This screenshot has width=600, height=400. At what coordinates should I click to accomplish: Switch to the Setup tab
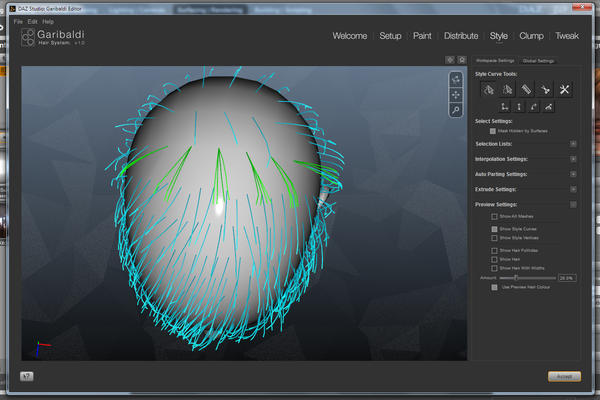coord(390,36)
